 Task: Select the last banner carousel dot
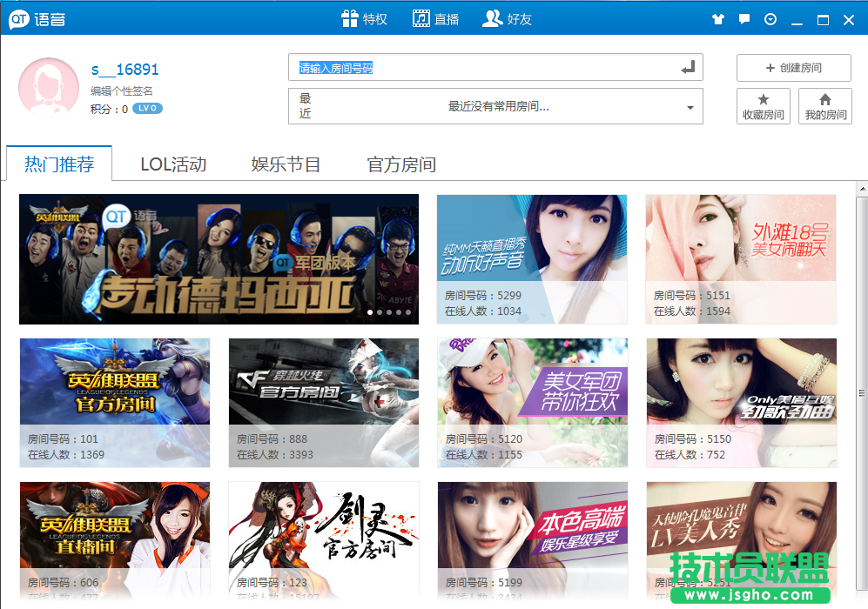pos(408,312)
